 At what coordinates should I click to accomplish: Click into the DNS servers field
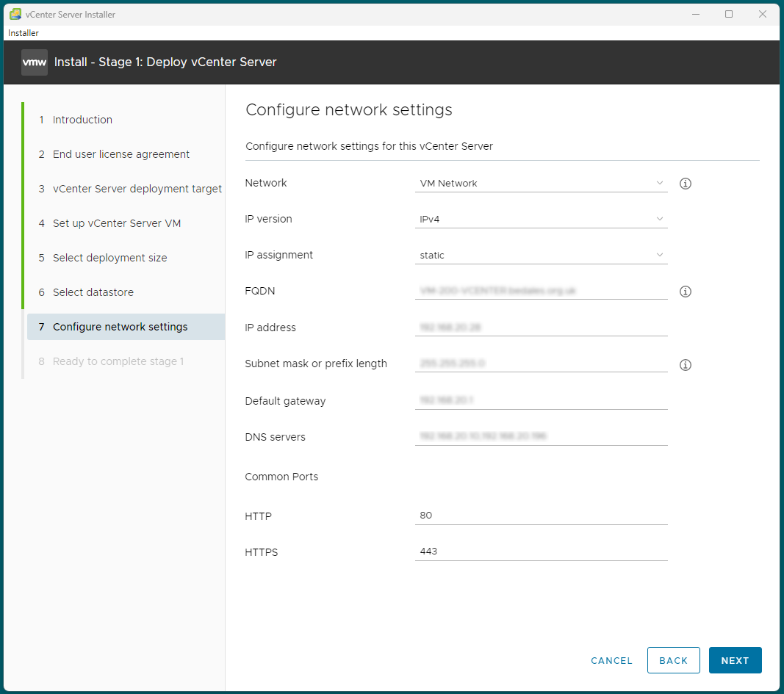(x=541, y=436)
